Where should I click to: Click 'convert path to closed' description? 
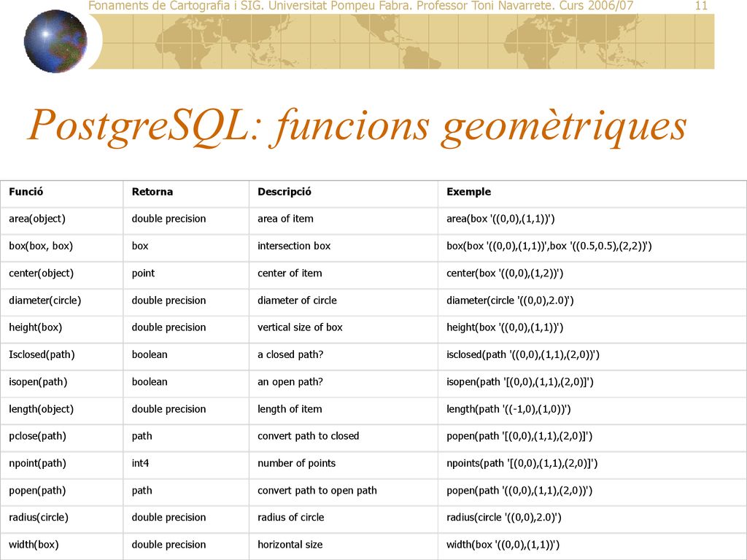[x=309, y=436]
